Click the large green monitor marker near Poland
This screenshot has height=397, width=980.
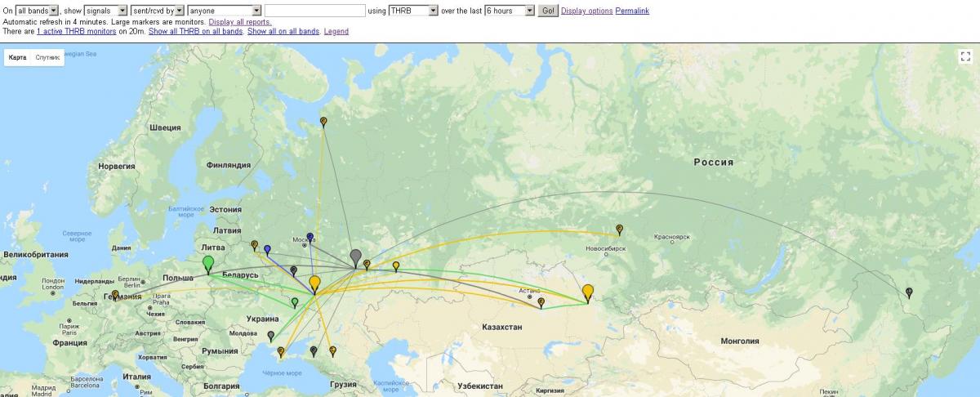tap(208, 263)
